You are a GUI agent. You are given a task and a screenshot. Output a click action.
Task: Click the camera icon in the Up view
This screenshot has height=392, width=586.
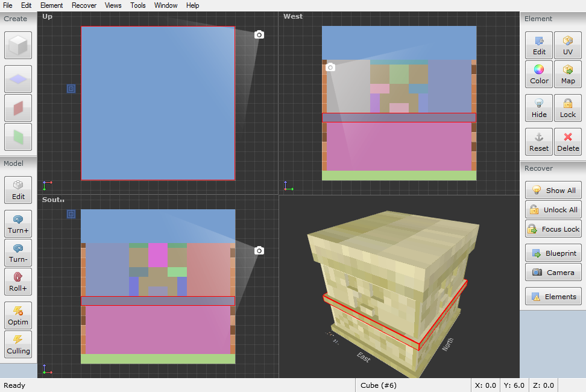click(259, 35)
